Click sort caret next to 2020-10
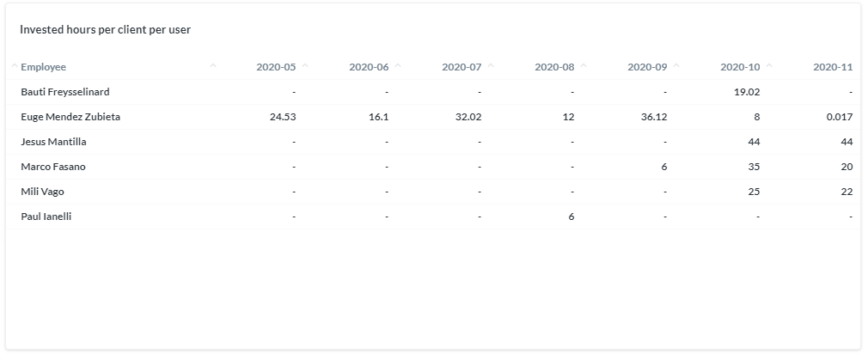The image size is (868, 354). click(769, 66)
